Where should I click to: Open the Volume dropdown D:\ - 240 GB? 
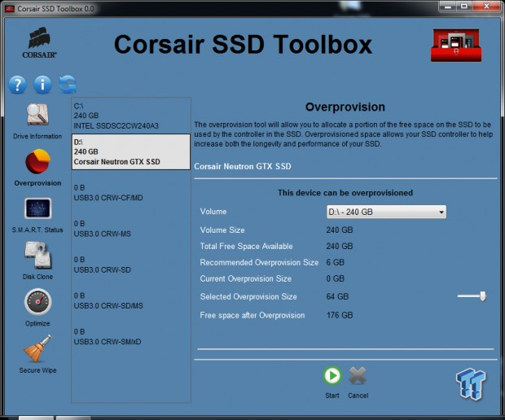click(386, 212)
